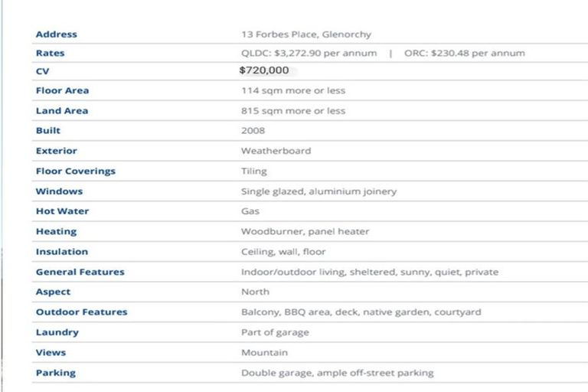The height and width of the screenshot is (392, 588).
Task: Click the Insulation label
Action: (x=61, y=252)
